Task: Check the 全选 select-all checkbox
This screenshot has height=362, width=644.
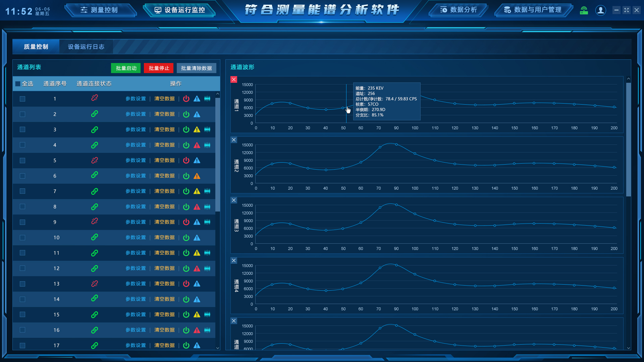Action: [18, 84]
